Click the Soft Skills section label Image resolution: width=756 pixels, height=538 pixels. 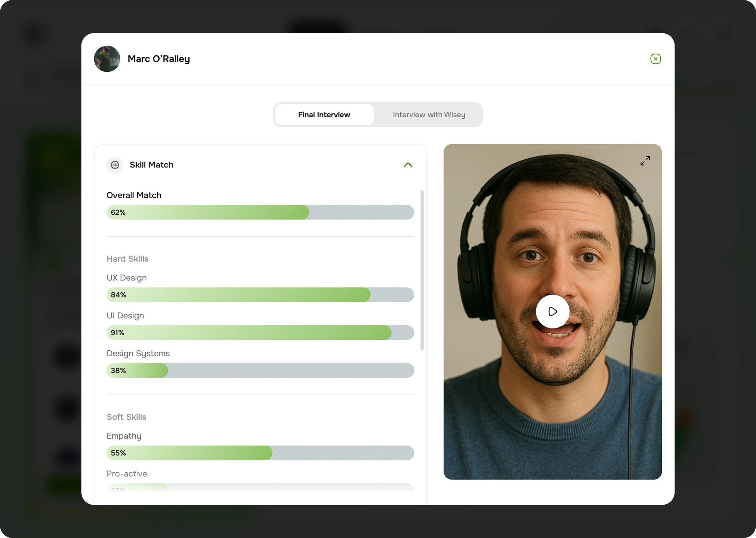126,417
